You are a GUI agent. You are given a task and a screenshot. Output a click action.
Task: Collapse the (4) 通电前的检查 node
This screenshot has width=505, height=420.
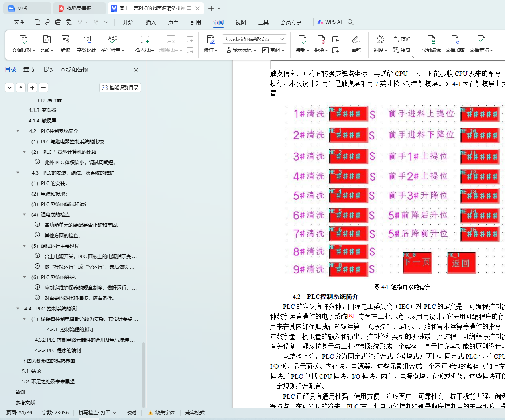point(24,215)
